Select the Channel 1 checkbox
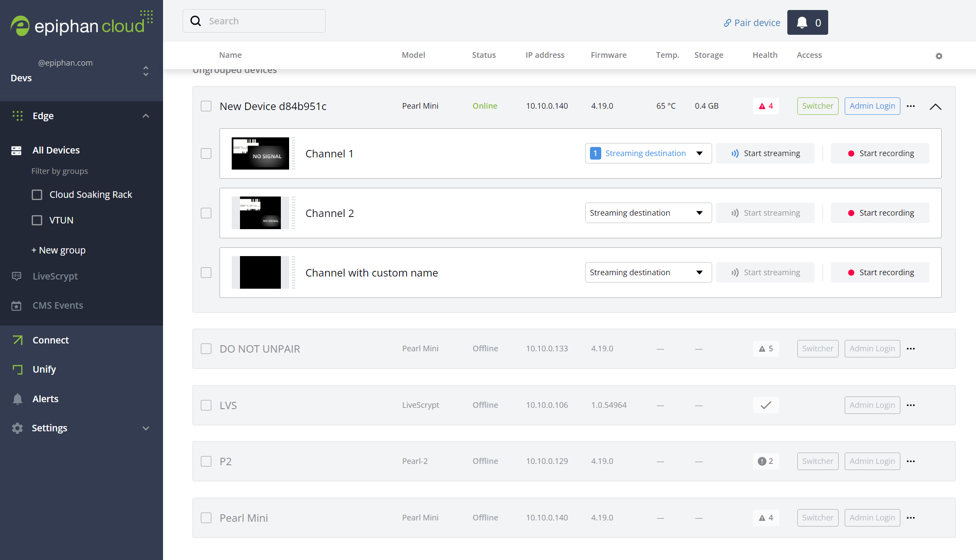976x560 pixels. coord(206,153)
